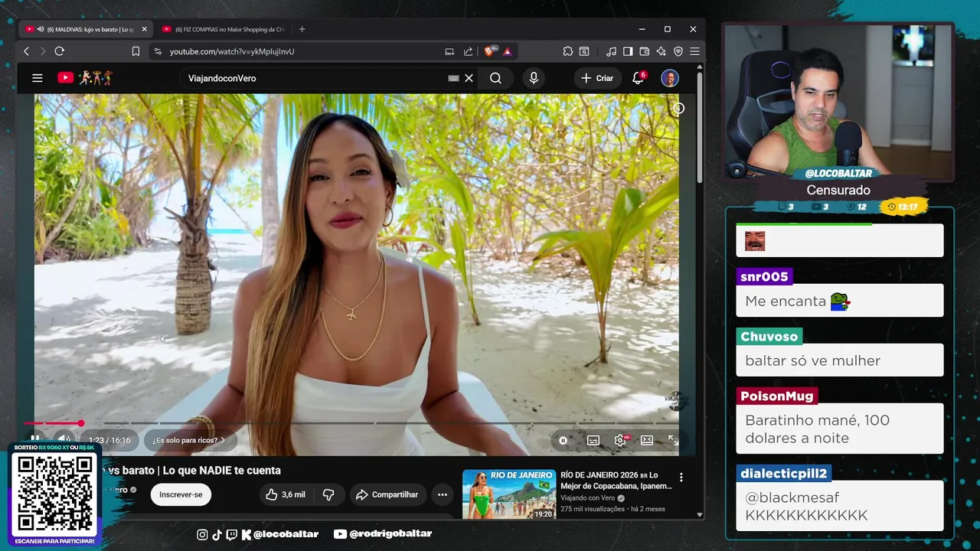Clear the ViajandoconVero search text
The height and width of the screenshot is (551, 980).
(x=469, y=78)
